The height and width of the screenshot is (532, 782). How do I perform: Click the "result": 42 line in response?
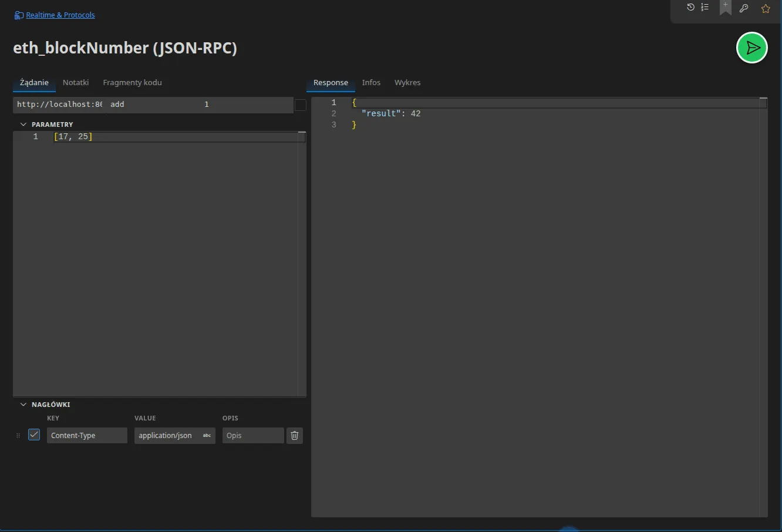pos(391,114)
